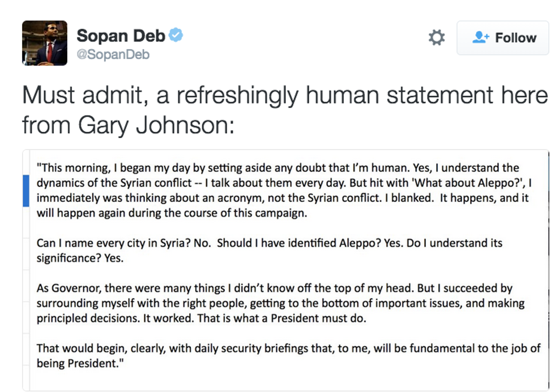This screenshot has height=392, width=555.
Task: Open the @SopanDeb handle link
Action: click(113, 55)
